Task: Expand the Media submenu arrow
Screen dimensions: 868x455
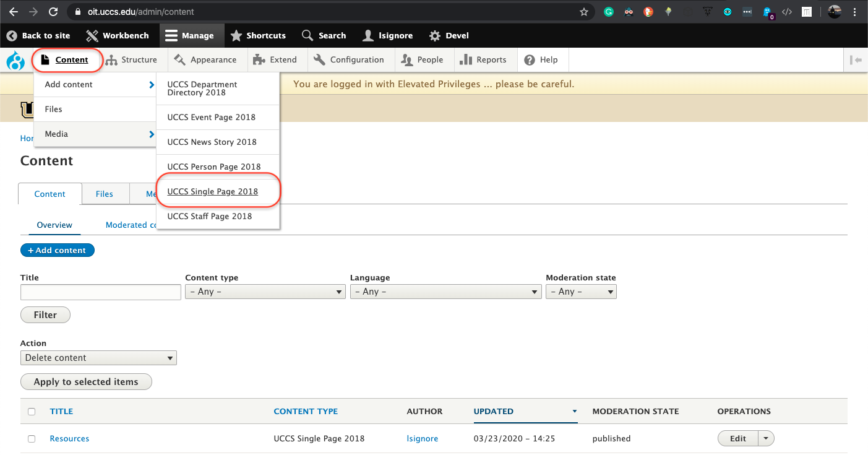Action: pos(152,134)
